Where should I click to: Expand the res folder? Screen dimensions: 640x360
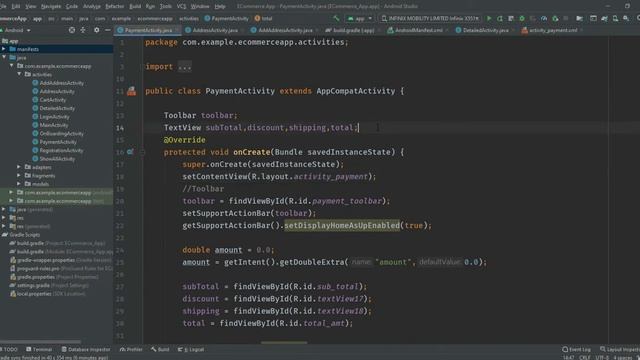tap(4, 218)
